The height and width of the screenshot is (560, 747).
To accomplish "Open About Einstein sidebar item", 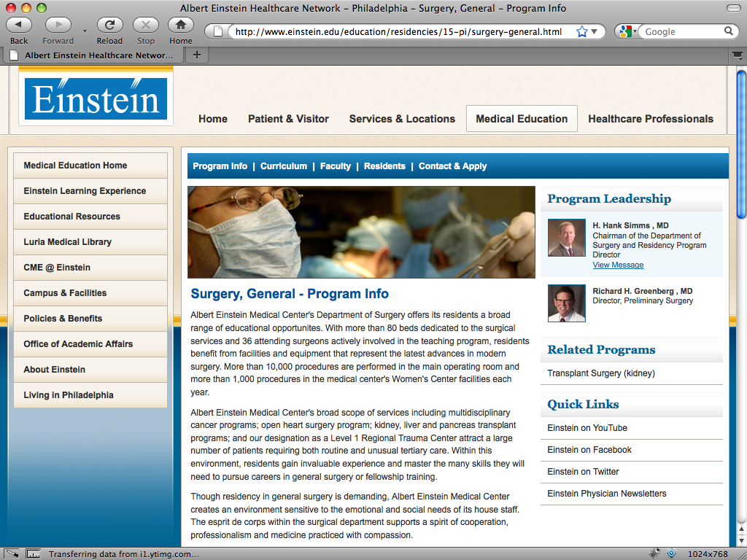I will 90,370.
